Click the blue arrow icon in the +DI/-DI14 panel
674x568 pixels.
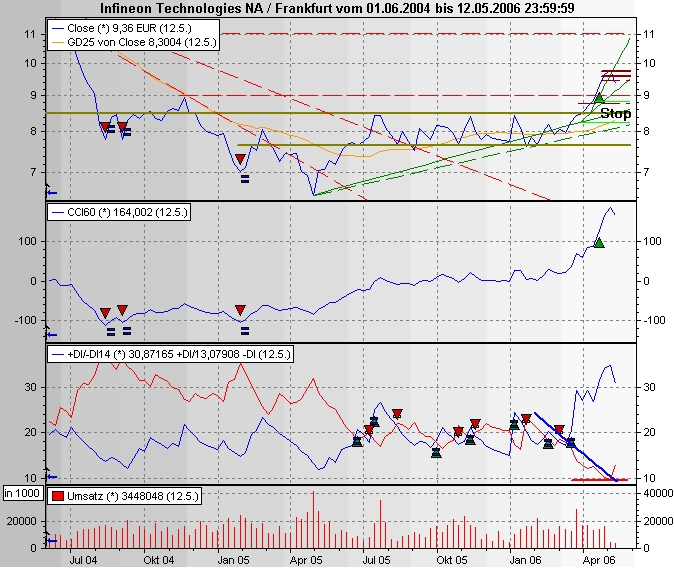[52, 476]
